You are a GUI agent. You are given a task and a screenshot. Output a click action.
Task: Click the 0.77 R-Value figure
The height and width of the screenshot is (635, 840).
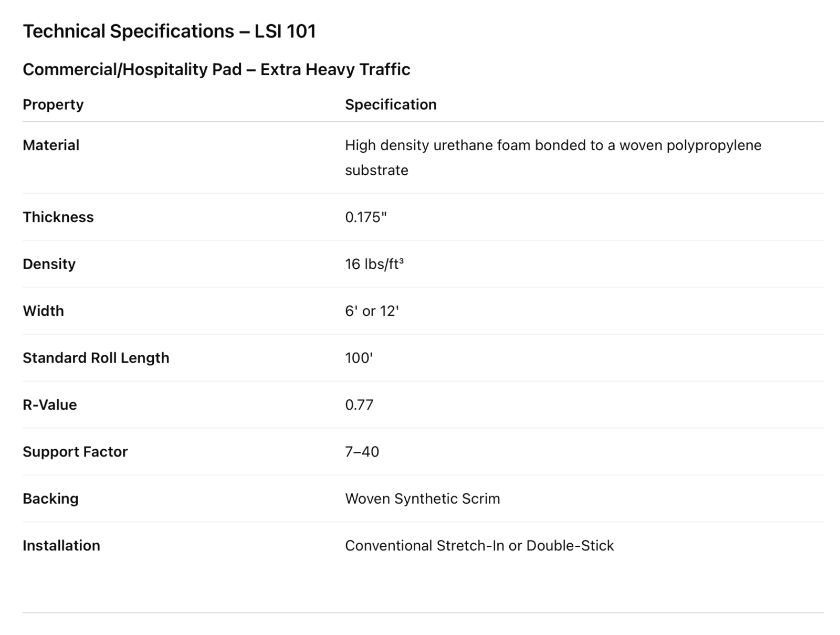(x=359, y=405)
